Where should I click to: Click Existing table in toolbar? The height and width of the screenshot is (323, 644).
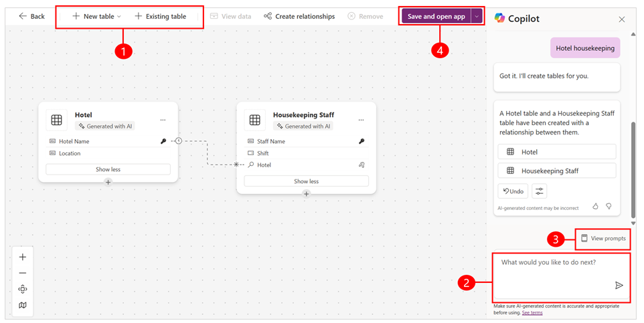[x=161, y=16]
